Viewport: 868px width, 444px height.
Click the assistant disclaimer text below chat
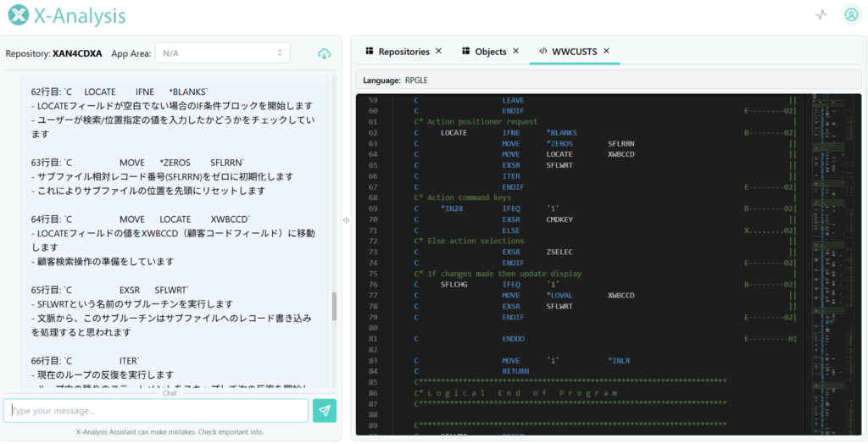[170, 432]
